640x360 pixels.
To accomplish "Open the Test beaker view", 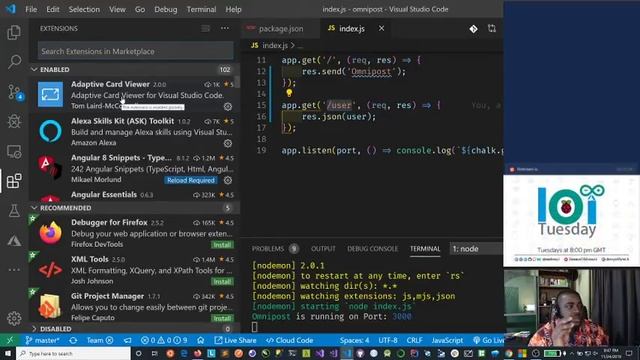I will pos(14,211).
